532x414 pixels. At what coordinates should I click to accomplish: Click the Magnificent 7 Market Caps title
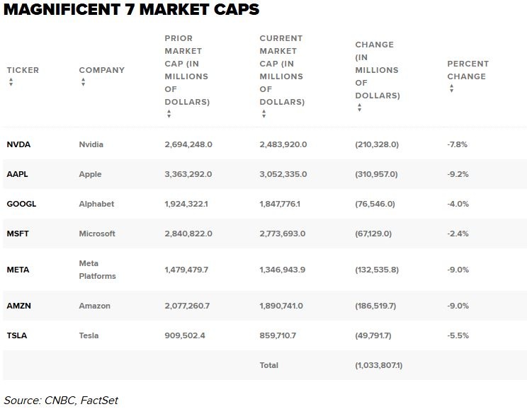click(x=131, y=10)
